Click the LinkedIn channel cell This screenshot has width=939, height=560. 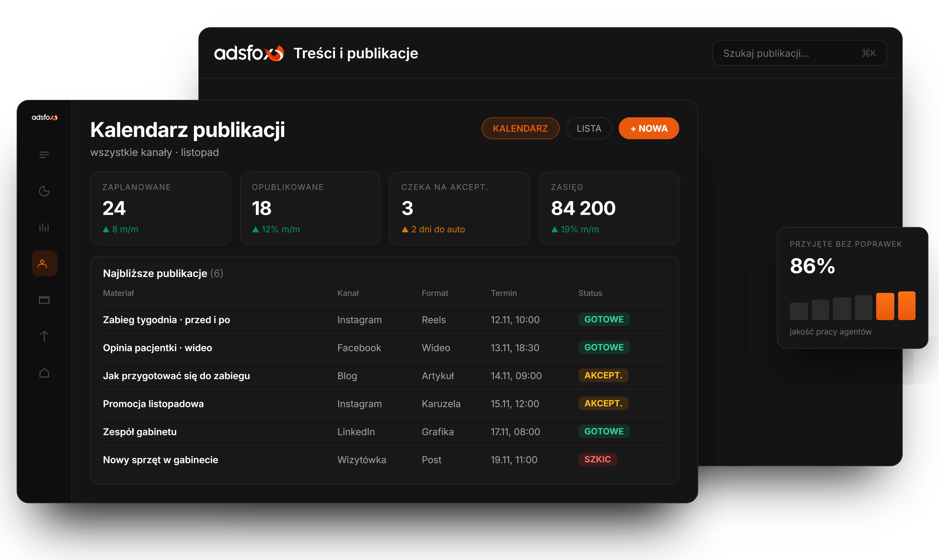pyautogui.click(x=356, y=431)
